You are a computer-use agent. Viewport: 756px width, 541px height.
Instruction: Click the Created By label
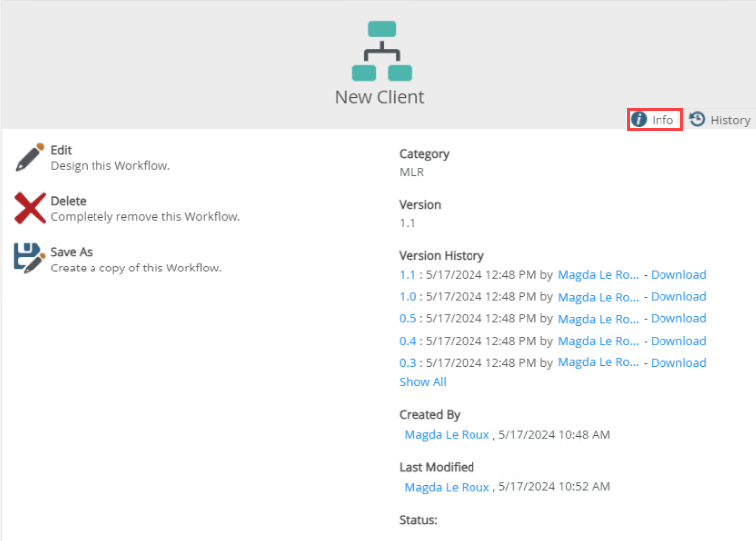tap(430, 415)
